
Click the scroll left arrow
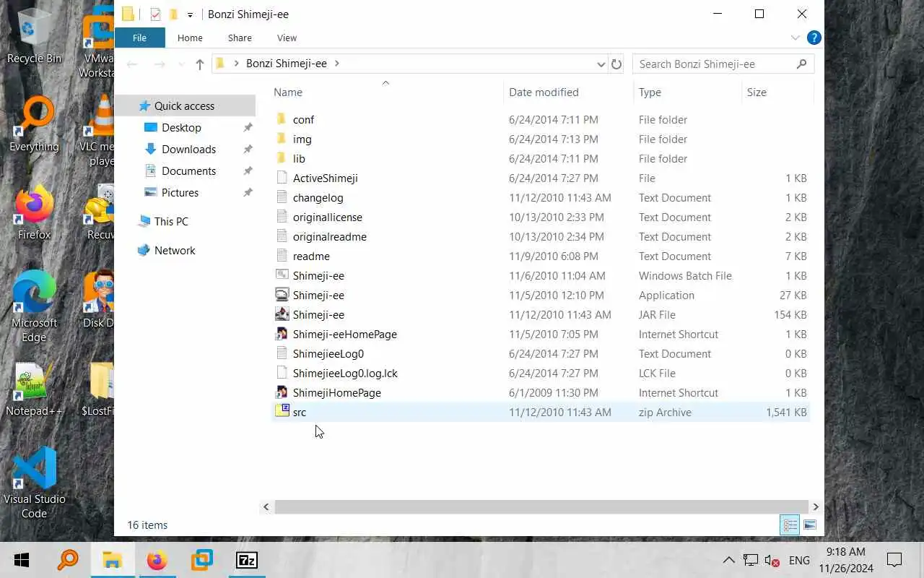[266, 506]
